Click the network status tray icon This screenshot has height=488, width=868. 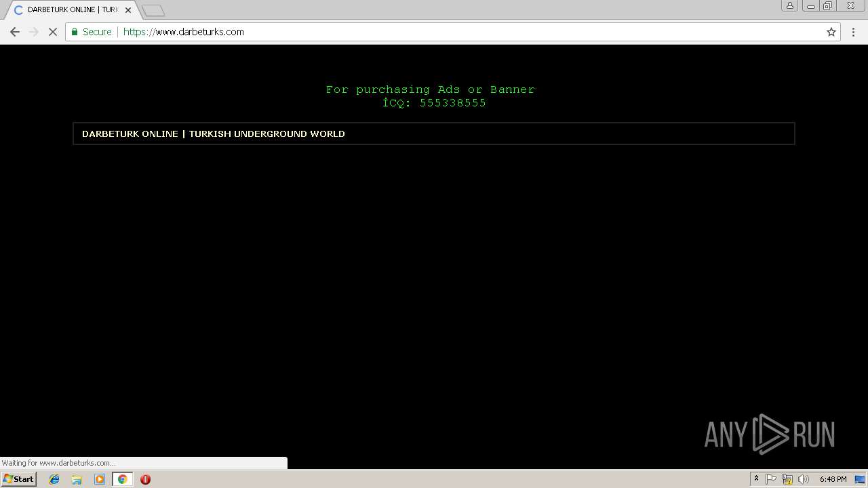[787, 479]
